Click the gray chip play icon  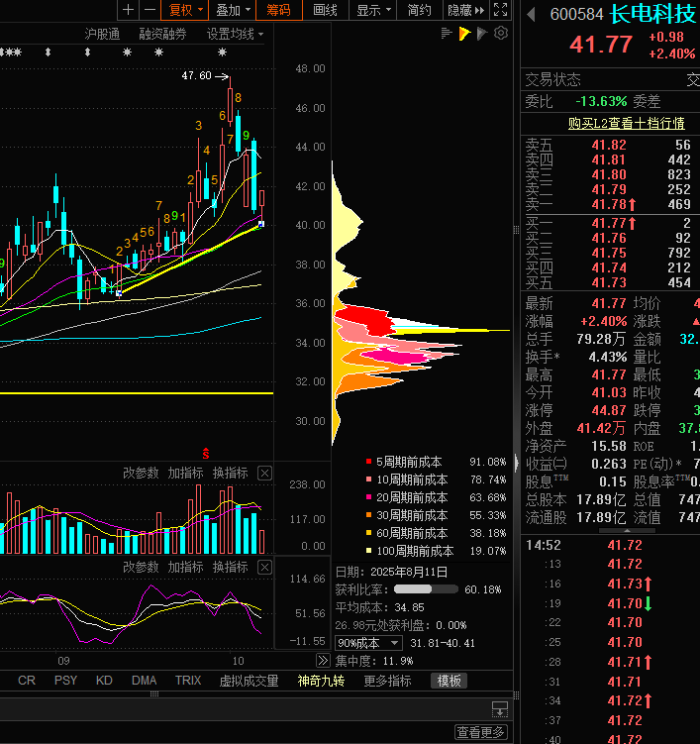coord(482,34)
